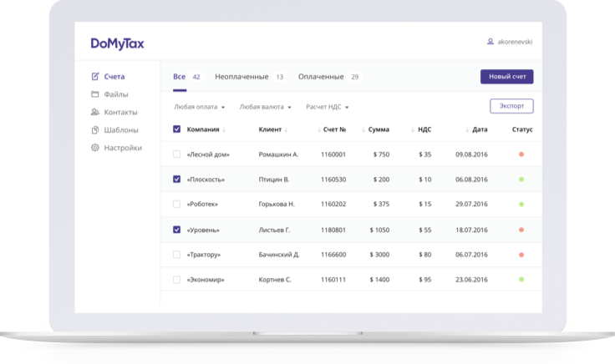The height and width of the screenshot is (364, 615).
Task: Click red status dot for «Лесной дом»
Action: point(521,154)
